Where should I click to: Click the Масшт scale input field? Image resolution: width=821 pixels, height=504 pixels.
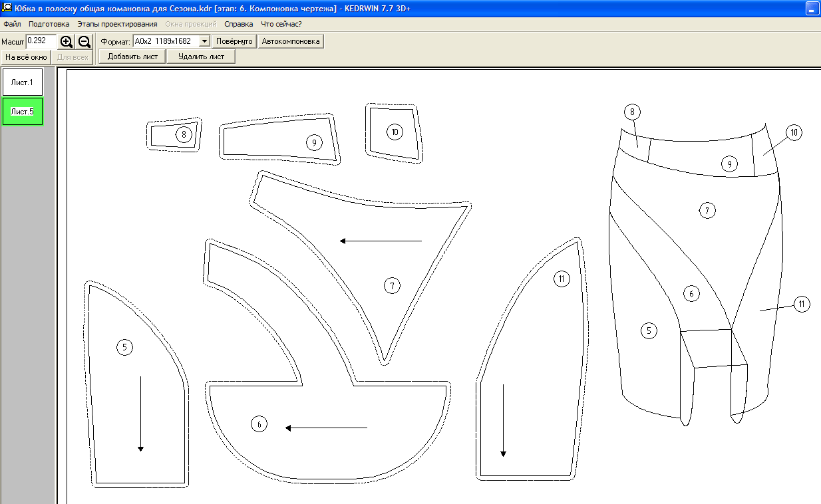coord(41,41)
